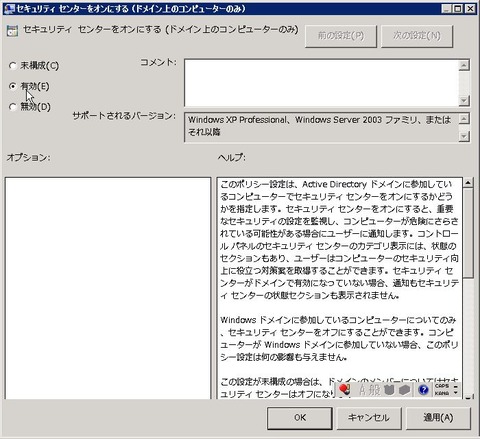Click inside the コメント text box

coord(321,83)
